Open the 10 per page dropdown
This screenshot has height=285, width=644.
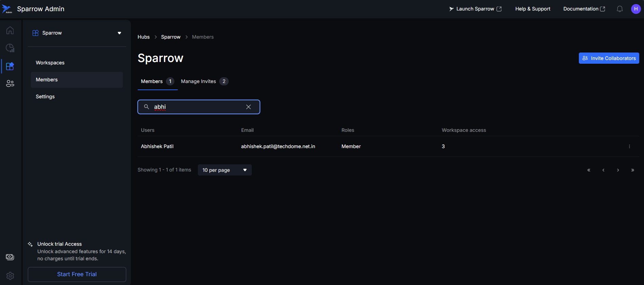224,170
